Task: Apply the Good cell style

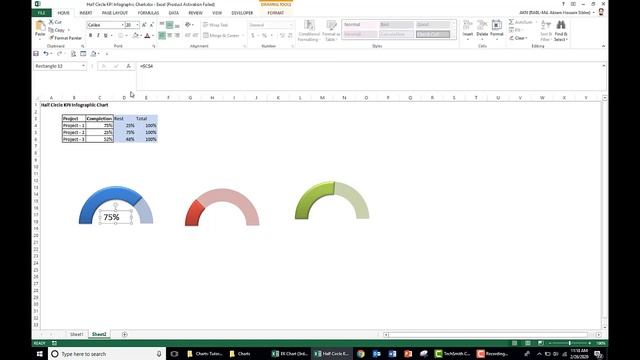Action: click(433, 25)
